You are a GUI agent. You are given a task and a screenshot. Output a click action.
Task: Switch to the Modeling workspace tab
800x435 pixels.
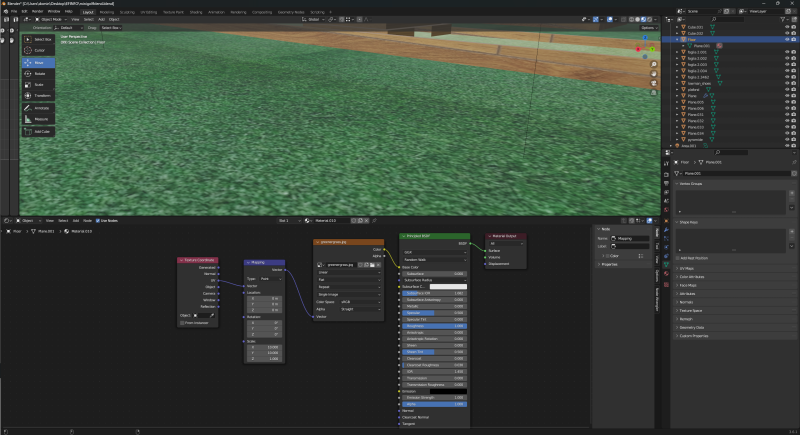(x=107, y=12)
